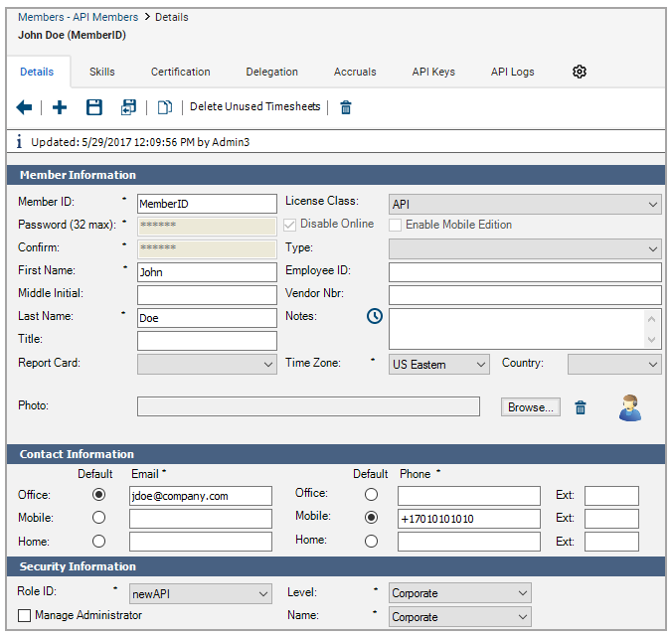
Task: Click the floppy disk Save icon
Action: pos(94,107)
